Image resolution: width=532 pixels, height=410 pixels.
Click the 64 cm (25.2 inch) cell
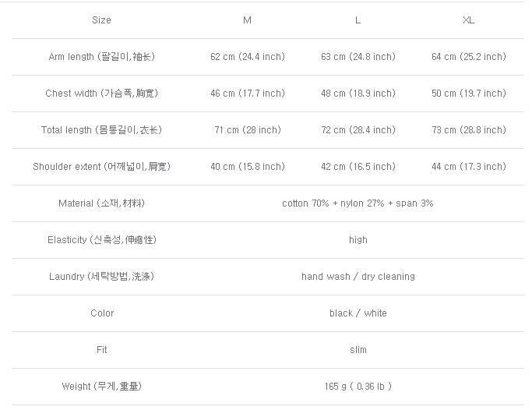(468, 57)
